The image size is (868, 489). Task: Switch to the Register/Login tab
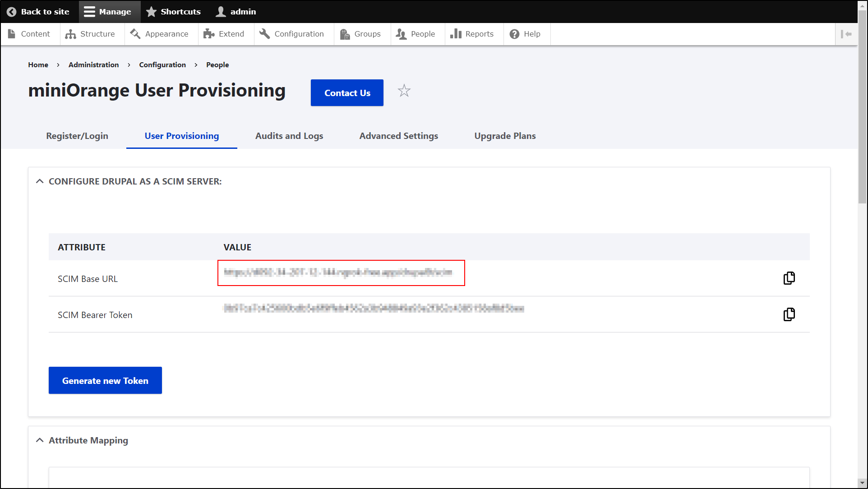coord(77,136)
